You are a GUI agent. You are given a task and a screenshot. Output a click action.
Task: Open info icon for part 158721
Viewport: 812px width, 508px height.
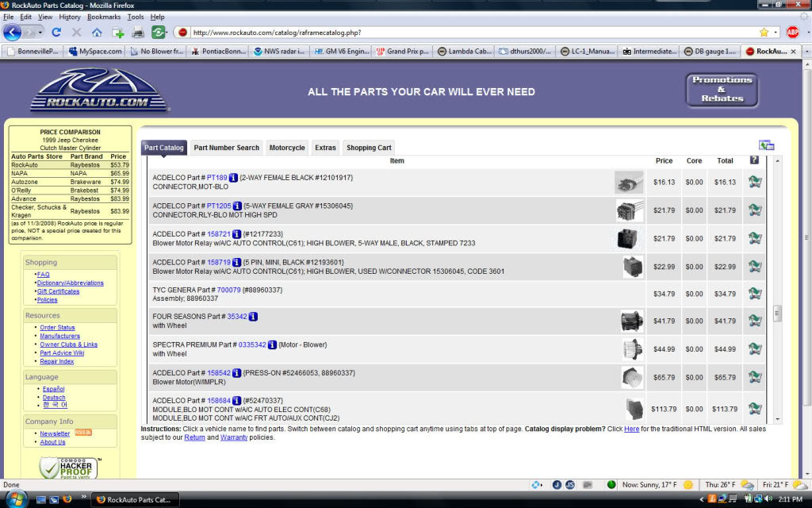point(236,234)
